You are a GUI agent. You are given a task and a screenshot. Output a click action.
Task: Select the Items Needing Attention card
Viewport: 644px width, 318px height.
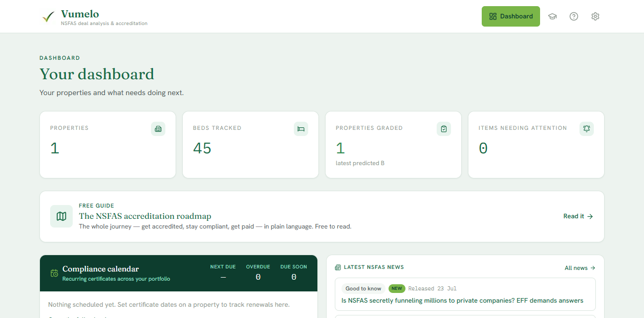[536, 145]
